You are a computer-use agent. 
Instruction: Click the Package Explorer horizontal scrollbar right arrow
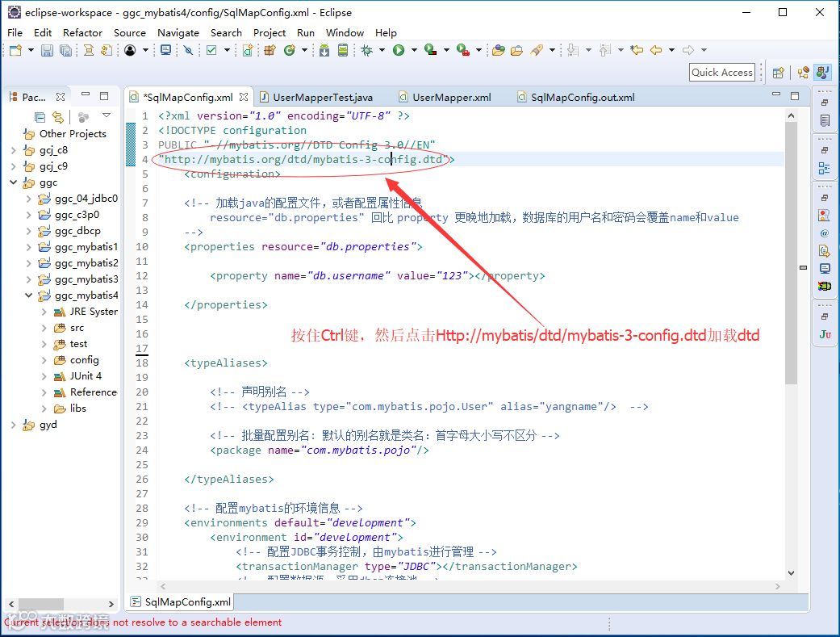click(x=111, y=604)
